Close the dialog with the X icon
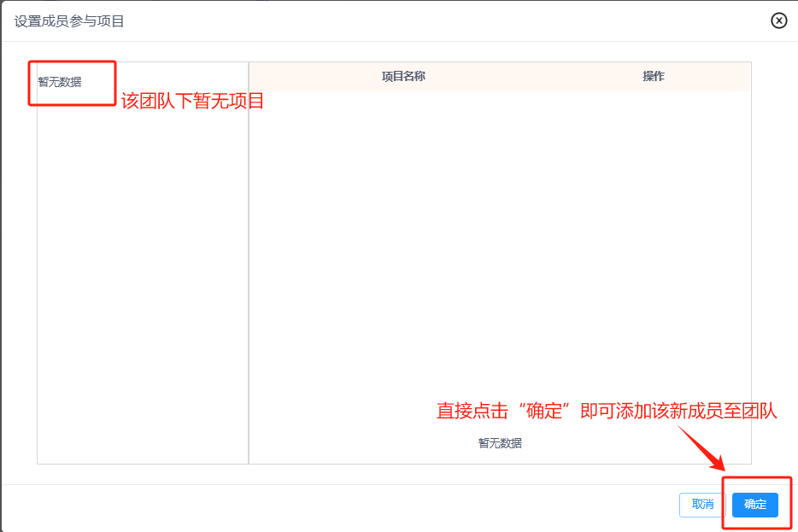 [778, 20]
